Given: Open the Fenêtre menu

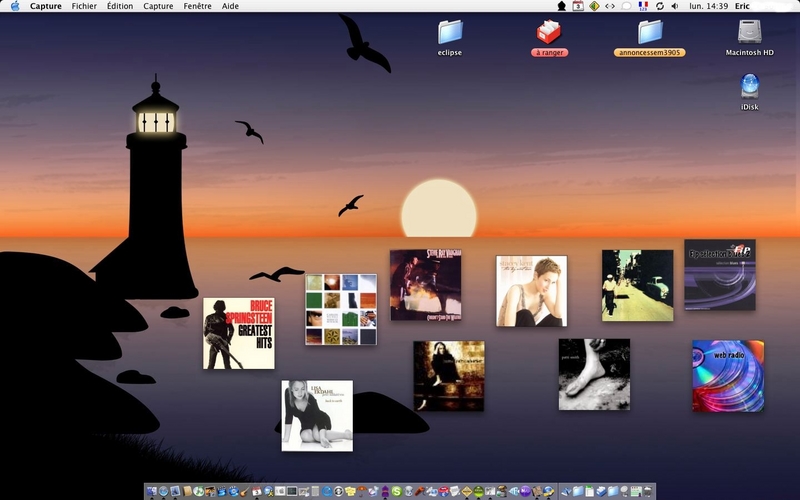Looking at the screenshot, I should tap(197, 6).
